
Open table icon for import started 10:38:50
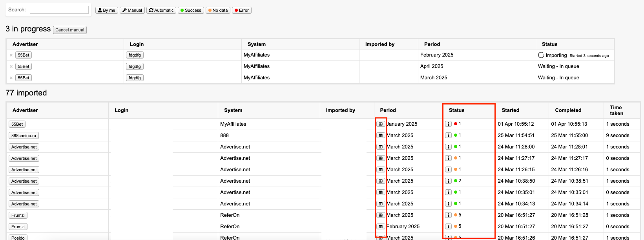381,181
